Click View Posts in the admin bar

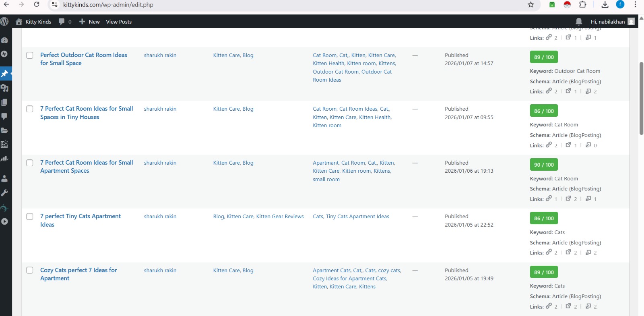pos(119,22)
